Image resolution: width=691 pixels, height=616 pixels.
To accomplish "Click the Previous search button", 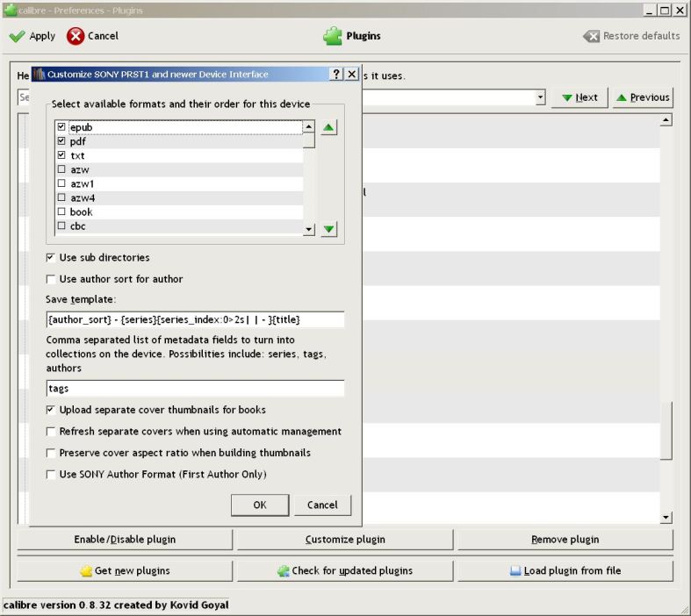I will click(643, 97).
